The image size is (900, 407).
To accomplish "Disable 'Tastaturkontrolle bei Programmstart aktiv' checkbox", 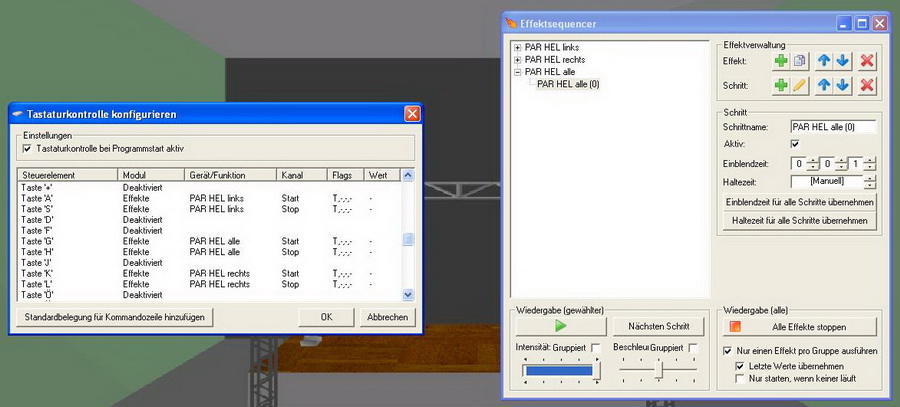I will 27,148.
